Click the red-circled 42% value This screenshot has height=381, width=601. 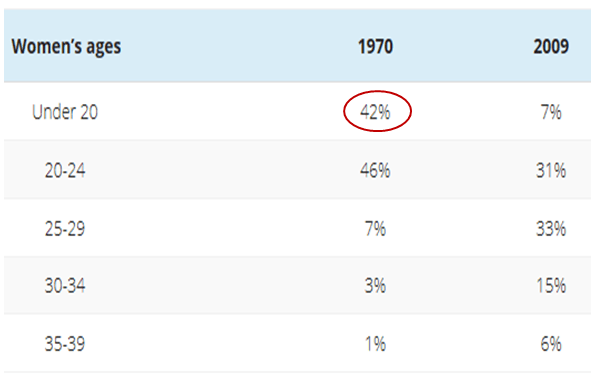[x=375, y=112]
